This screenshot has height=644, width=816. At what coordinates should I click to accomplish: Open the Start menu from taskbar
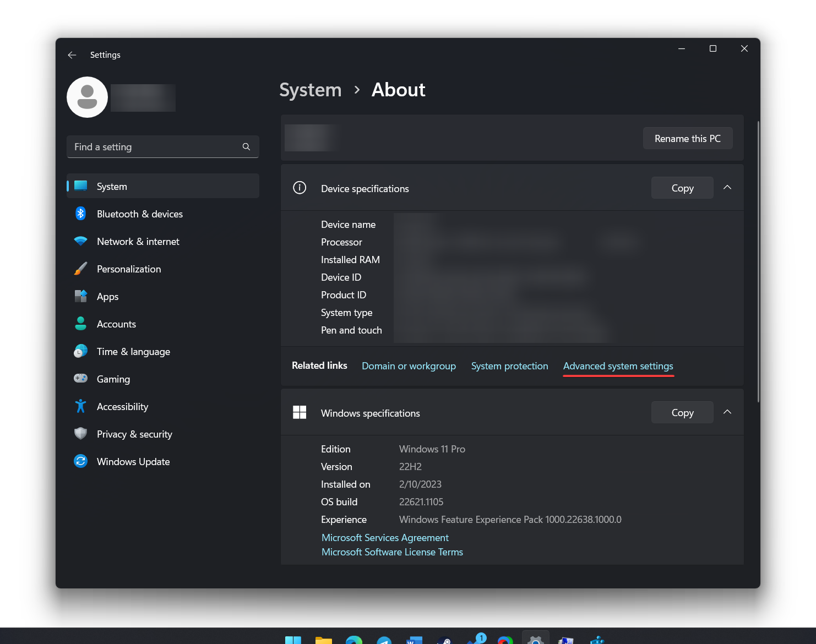pos(293,640)
